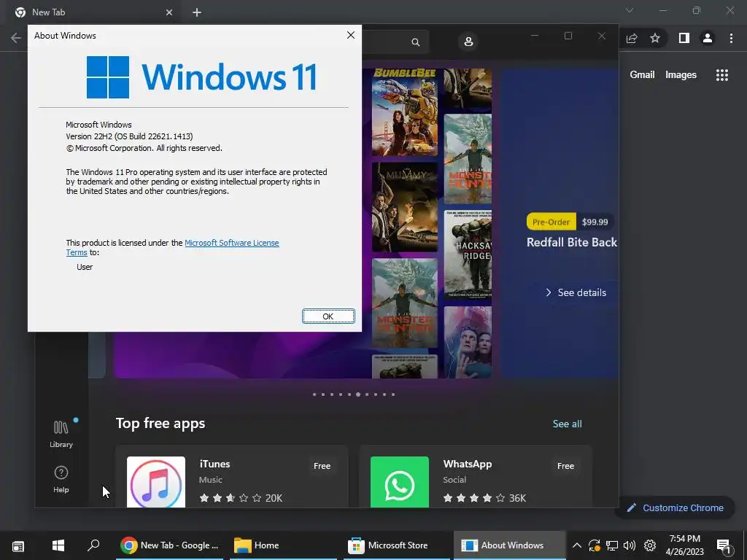Image resolution: width=747 pixels, height=560 pixels.
Task: Open Chrome three-dot menu
Action: coord(731,38)
